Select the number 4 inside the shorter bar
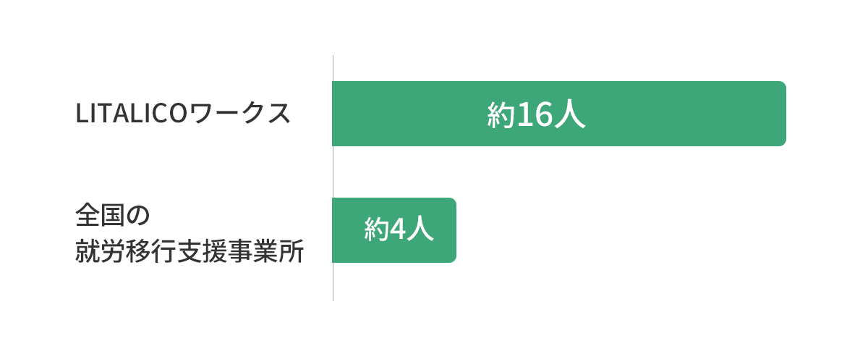Screen dimensions: 868x362 399,230
